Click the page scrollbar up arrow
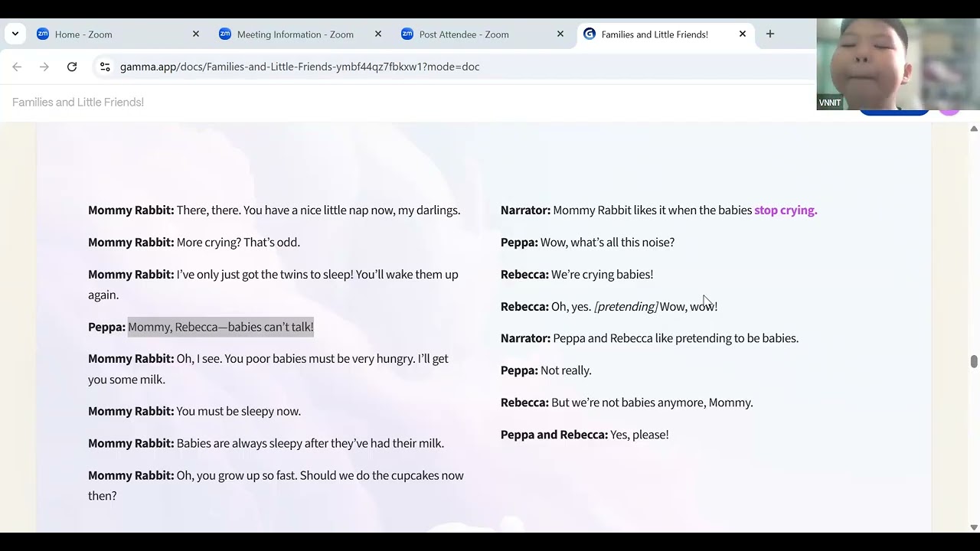980x551 pixels. click(974, 129)
